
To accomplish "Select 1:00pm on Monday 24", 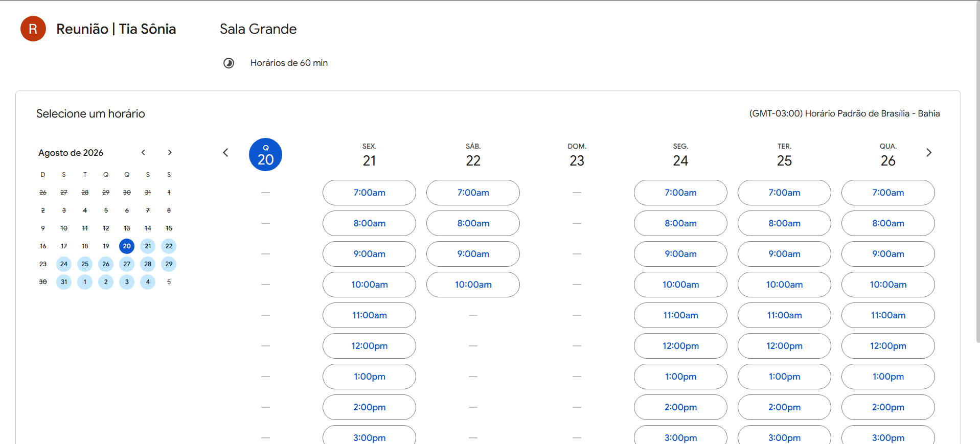I will click(x=680, y=377).
